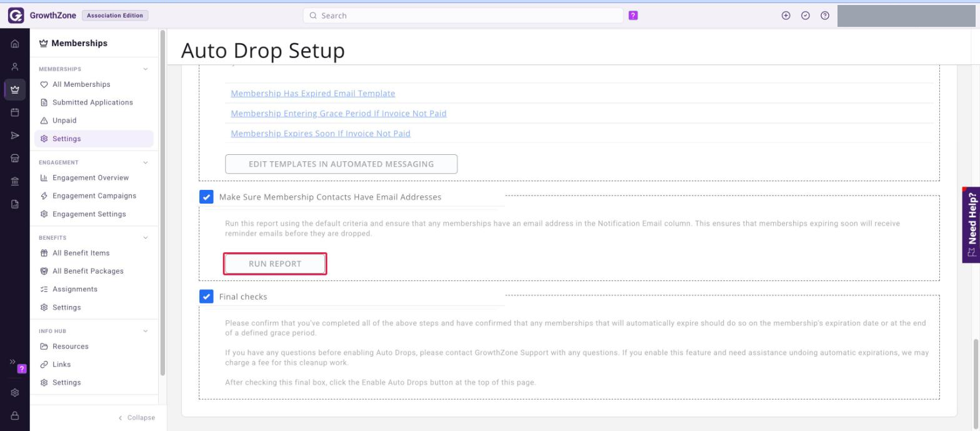The image size is (980, 431).
Task: Expand the rail with double-chevron icon
Action: pyautogui.click(x=12, y=362)
